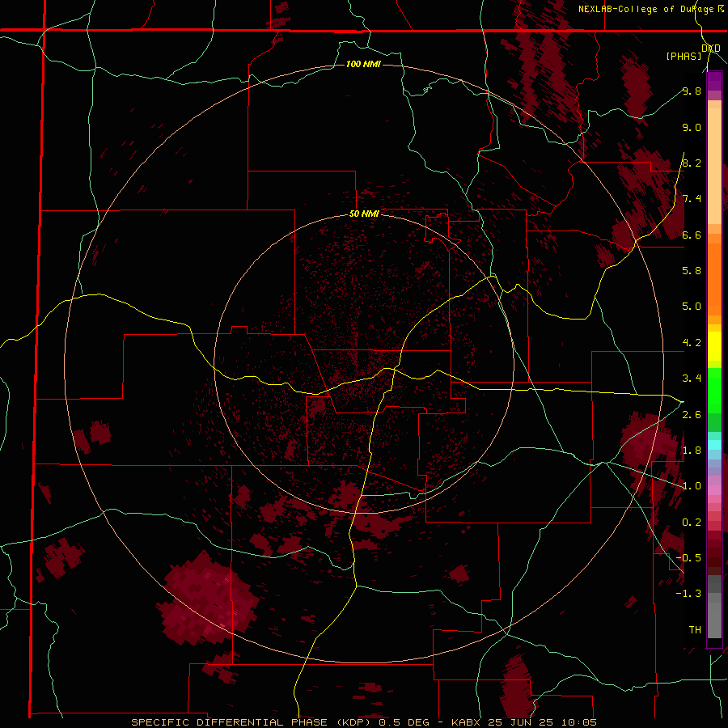Pick the purple segment atop the color bar
The height and width of the screenshot is (728, 728).
714,82
